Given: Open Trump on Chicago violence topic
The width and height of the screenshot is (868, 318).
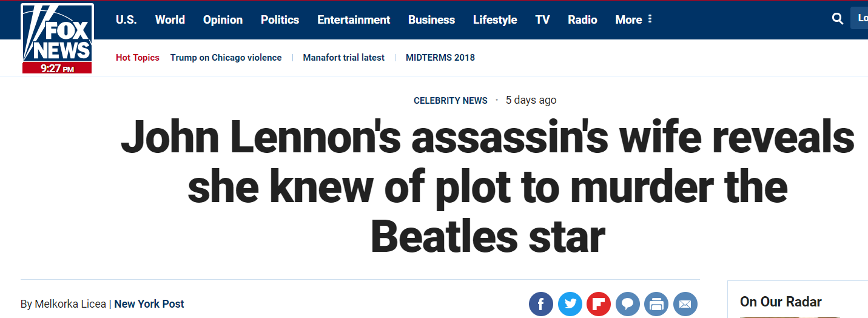Looking at the screenshot, I should click(x=226, y=58).
